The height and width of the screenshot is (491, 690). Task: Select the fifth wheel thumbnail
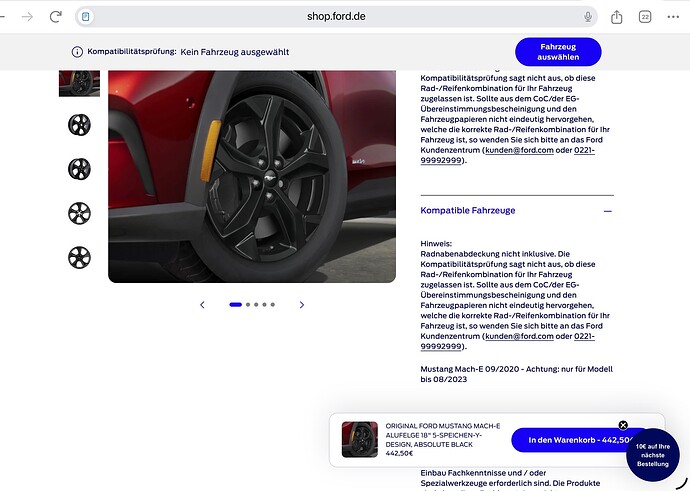[79, 257]
